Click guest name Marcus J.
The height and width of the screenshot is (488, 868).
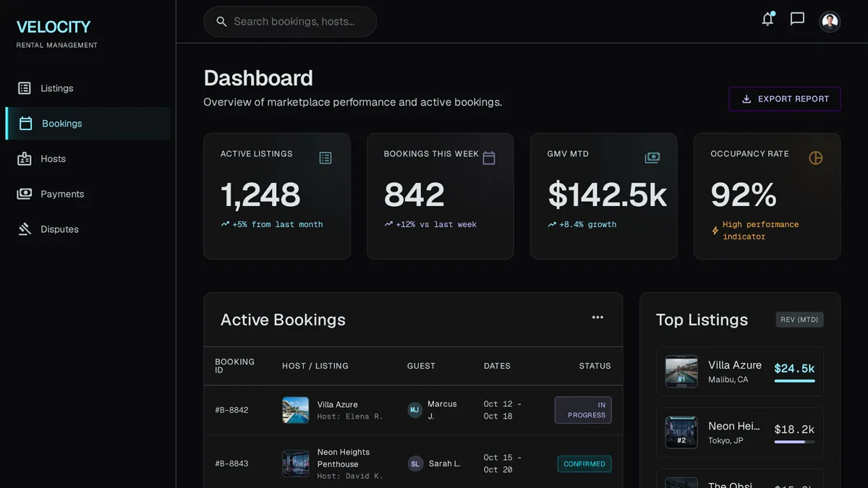pyautogui.click(x=442, y=410)
